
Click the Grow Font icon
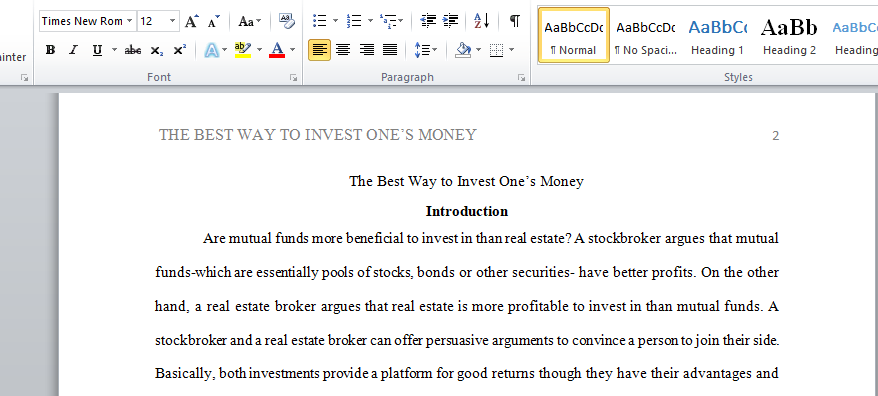[192, 21]
